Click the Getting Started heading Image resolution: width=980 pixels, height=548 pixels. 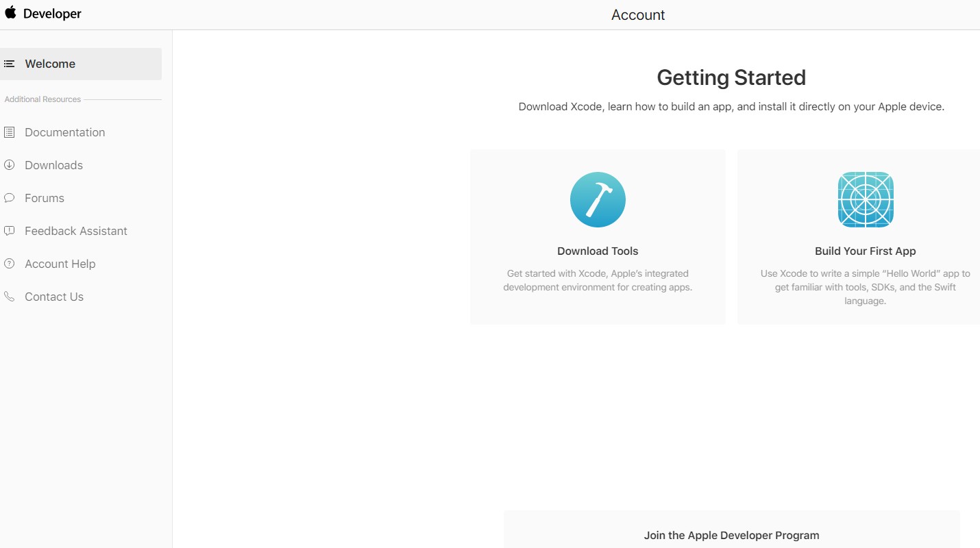point(731,77)
